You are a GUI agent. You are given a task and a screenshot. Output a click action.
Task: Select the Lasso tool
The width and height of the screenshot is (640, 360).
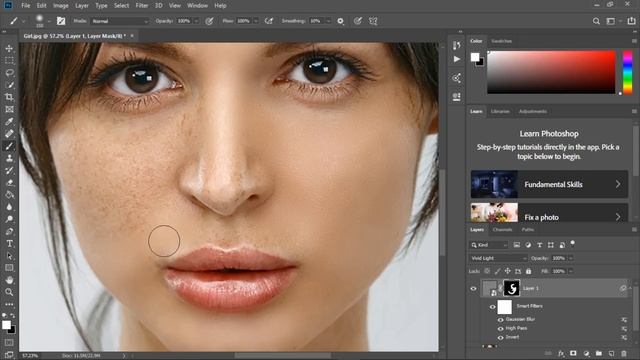click(x=9, y=73)
